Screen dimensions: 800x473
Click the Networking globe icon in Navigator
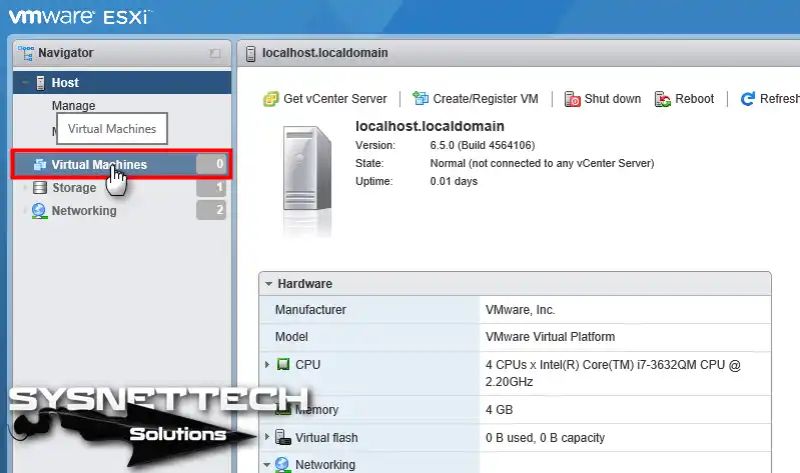coord(39,211)
